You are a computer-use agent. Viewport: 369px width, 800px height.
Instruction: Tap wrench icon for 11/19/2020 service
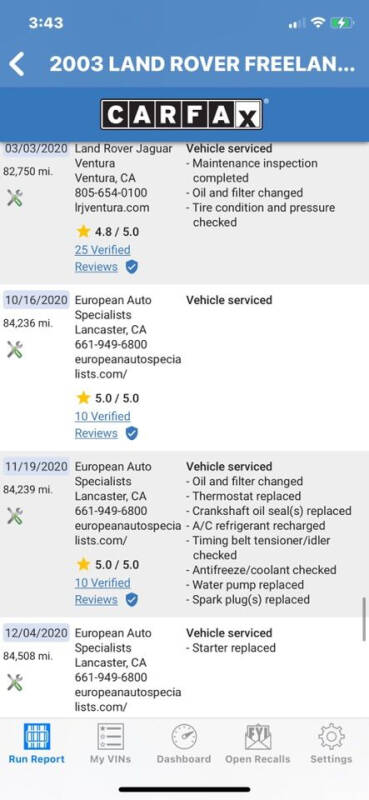15,516
